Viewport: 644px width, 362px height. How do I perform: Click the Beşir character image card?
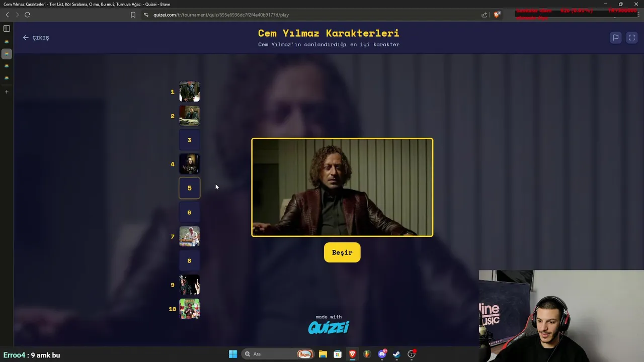click(342, 187)
